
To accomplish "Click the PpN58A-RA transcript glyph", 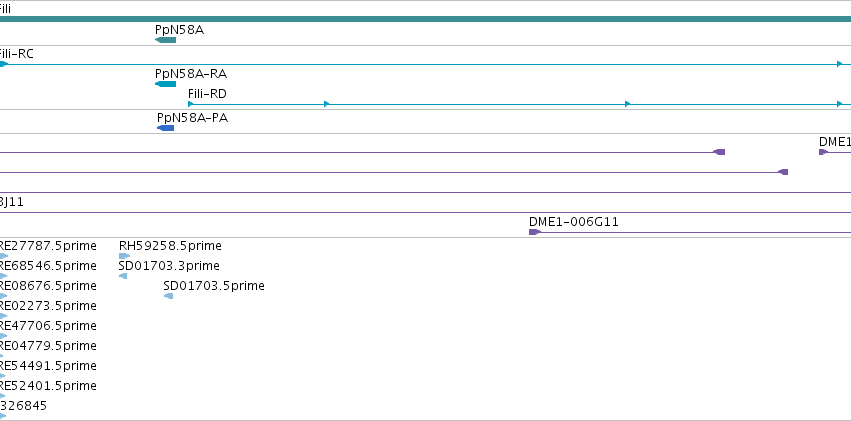I will coord(166,84).
